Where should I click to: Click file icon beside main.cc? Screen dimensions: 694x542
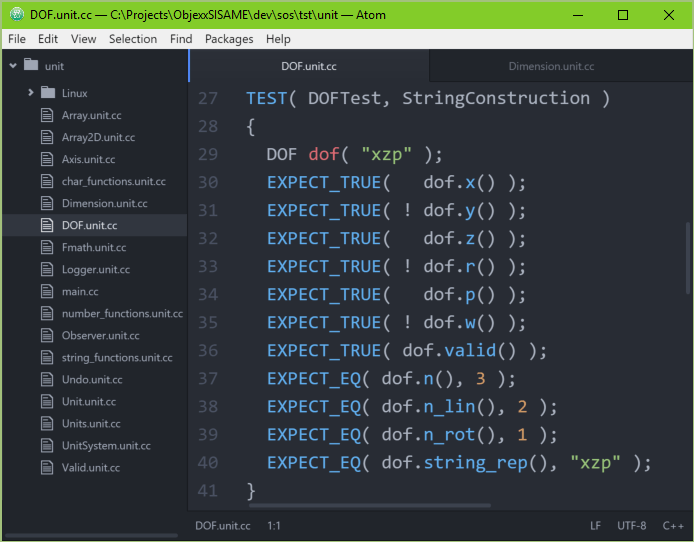click(x=47, y=291)
